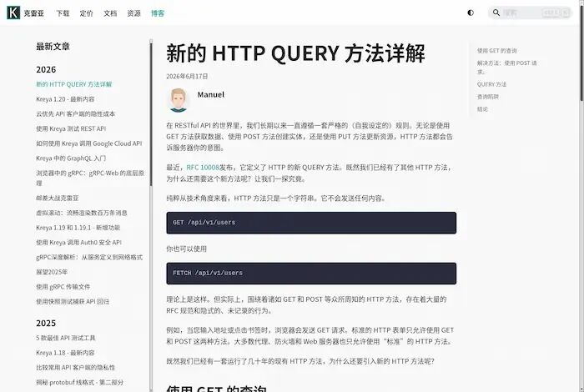This screenshot has width=584, height=392.
Task: Open article 揭秘 protobuf 线格式 - 第二部分
Action: point(79,382)
